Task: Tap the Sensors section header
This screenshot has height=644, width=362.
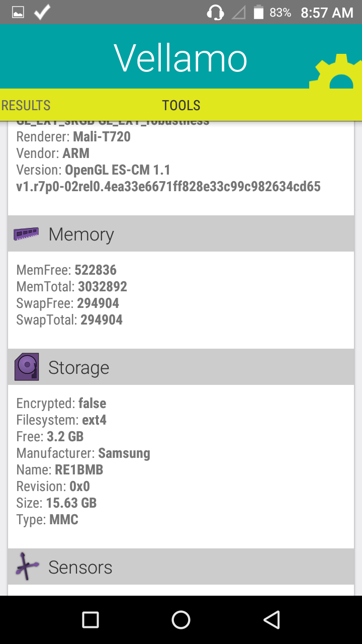Action: coord(181,567)
